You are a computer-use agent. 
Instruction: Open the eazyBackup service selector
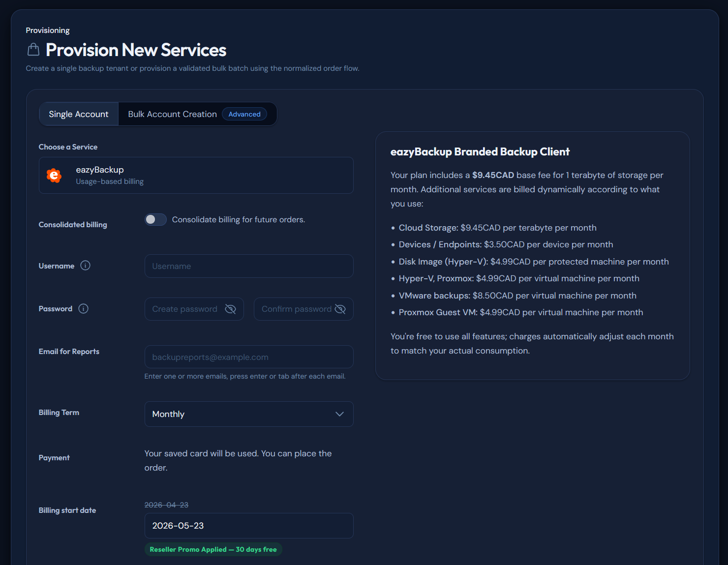196,176
